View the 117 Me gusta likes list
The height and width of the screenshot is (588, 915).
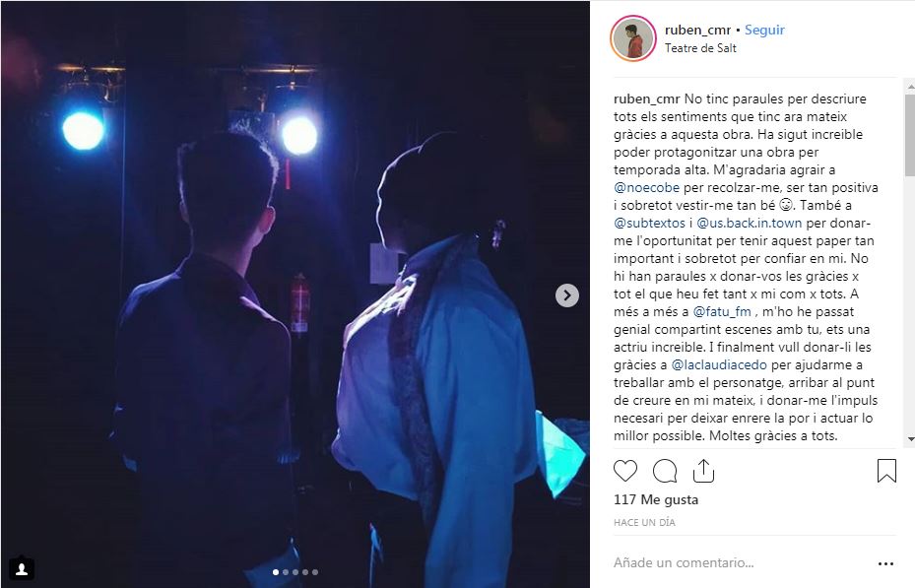656,500
